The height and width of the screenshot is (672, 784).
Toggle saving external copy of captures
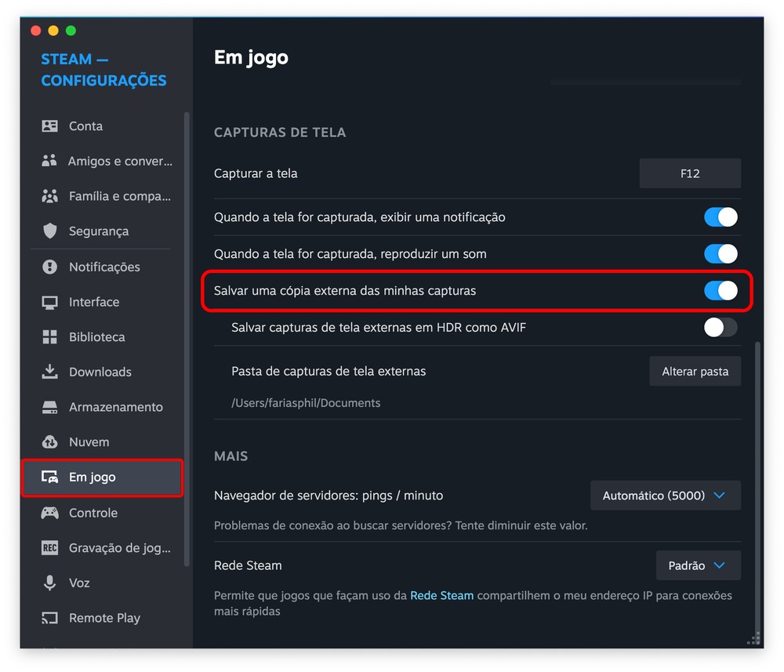coord(720,290)
